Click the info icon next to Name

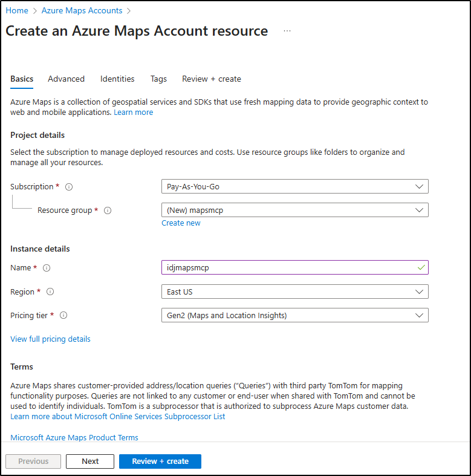(47, 268)
